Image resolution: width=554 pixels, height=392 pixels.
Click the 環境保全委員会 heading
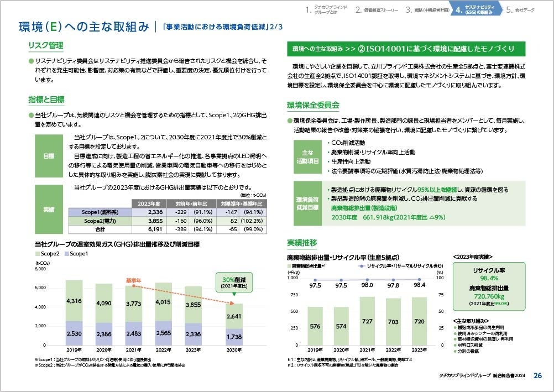pos(313,105)
